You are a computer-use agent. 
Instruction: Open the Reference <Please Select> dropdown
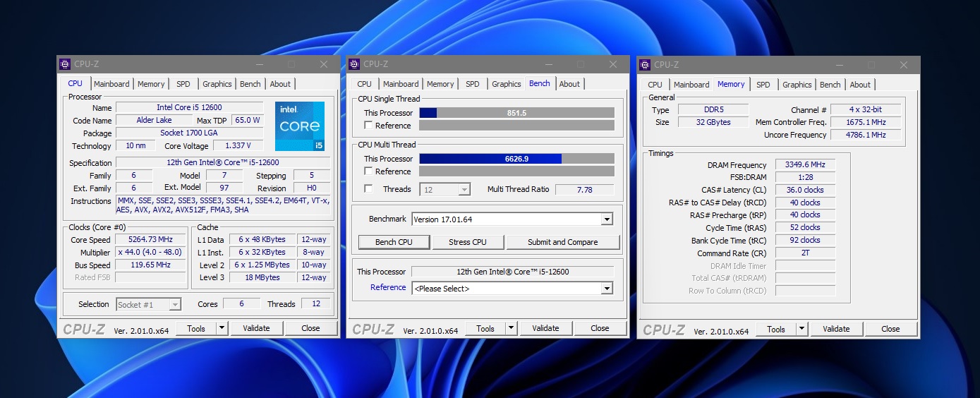[607, 288]
